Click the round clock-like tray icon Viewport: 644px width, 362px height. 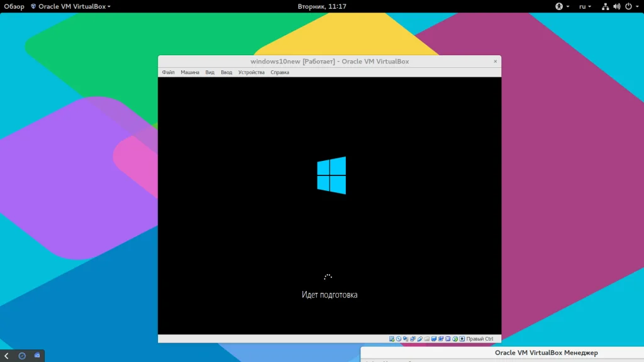(22, 356)
